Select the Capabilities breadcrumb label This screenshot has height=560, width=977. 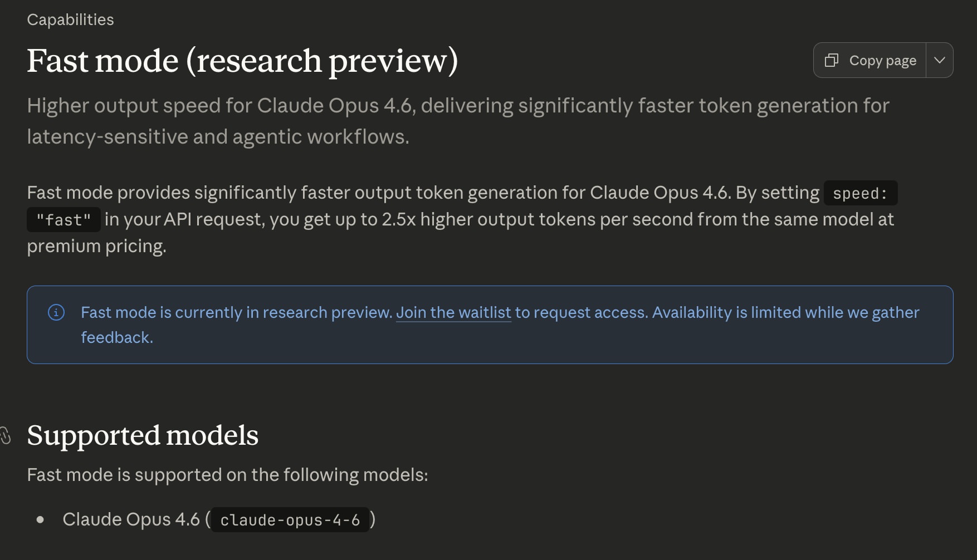70,19
